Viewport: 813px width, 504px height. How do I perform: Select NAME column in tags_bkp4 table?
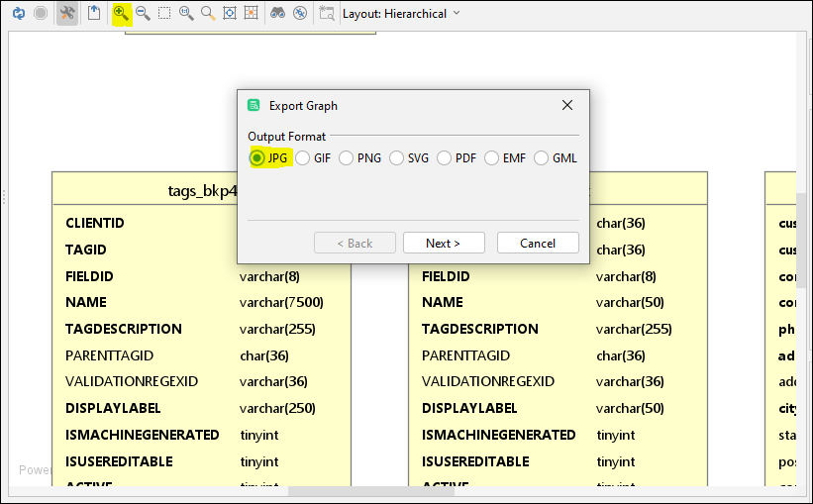pos(86,302)
